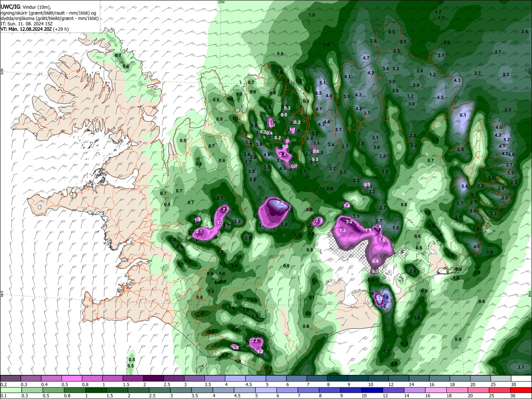Viewport: 532px width, 399px height.
Task: Click the '20W' longitude label
Action: pyautogui.click(x=221, y=2)
